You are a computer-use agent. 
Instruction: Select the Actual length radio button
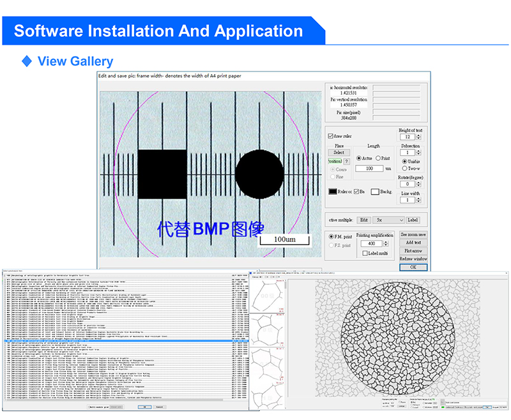[x=358, y=158]
